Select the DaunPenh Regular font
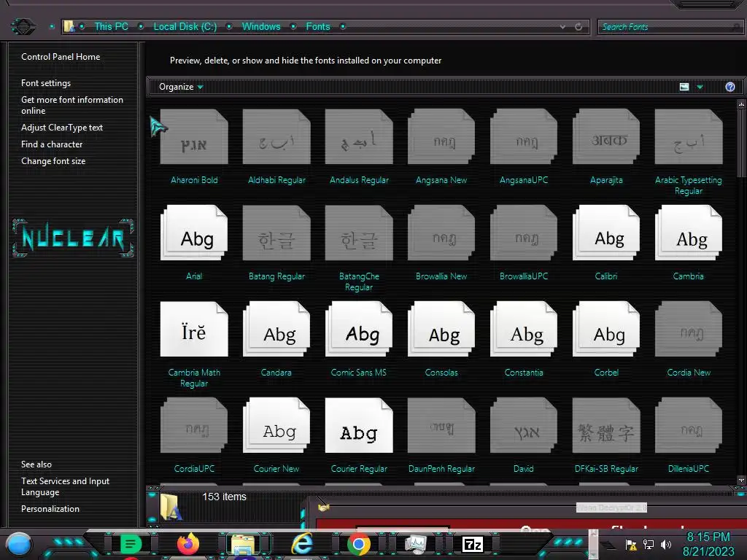 coord(441,425)
